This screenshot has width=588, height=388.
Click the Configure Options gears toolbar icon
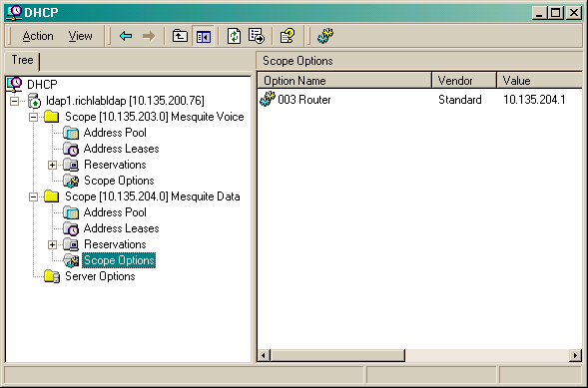(x=325, y=36)
